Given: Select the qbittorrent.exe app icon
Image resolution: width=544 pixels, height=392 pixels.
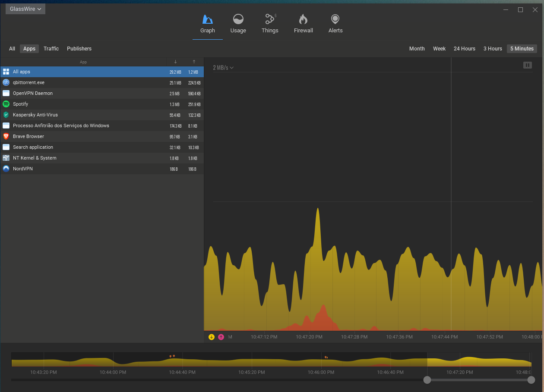Looking at the screenshot, I should 6,82.
